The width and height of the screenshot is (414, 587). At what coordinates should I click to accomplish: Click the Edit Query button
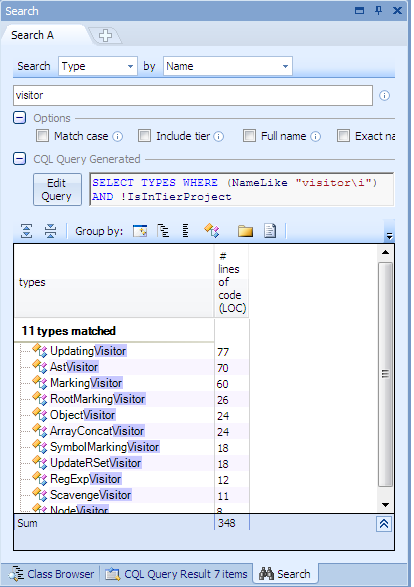click(57, 189)
